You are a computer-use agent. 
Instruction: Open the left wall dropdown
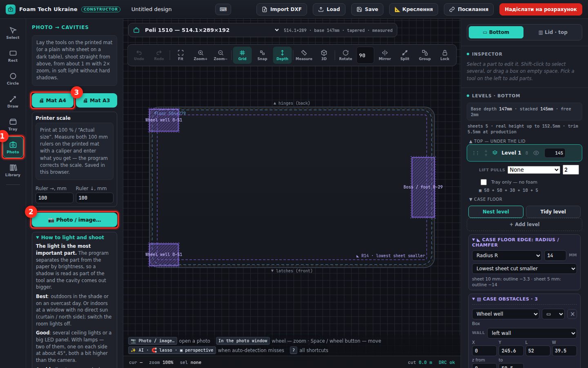(532, 333)
